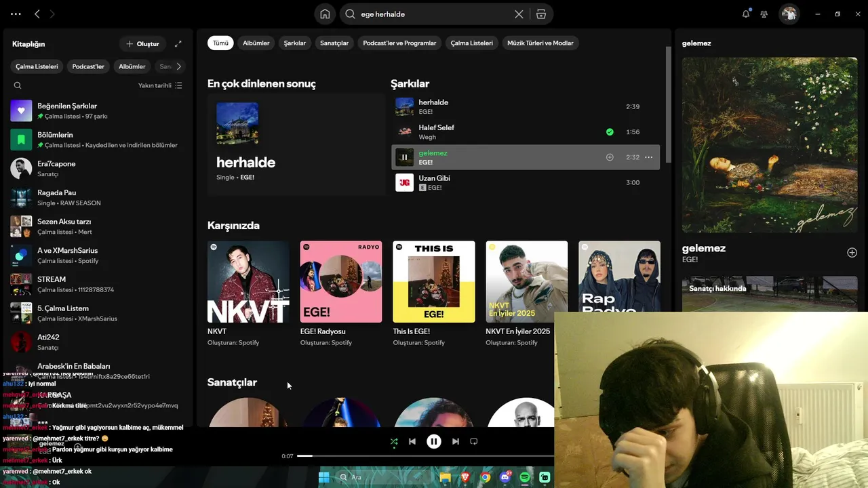The height and width of the screenshot is (488, 868).
Task: Search within your library
Action: (18, 85)
